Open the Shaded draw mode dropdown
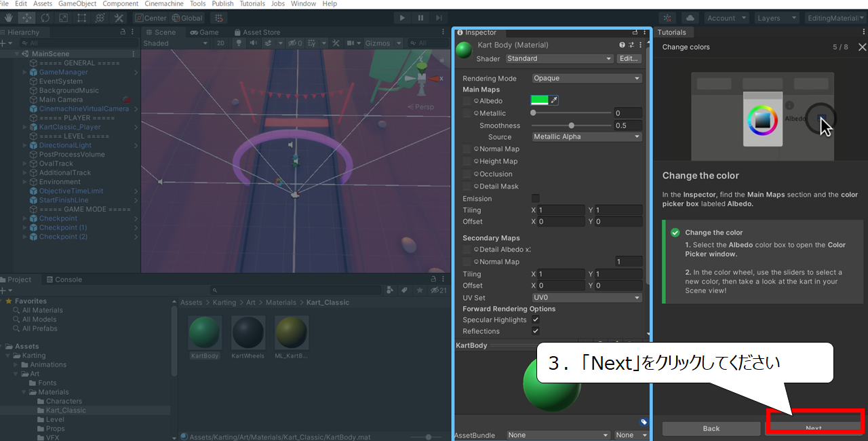 point(176,43)
